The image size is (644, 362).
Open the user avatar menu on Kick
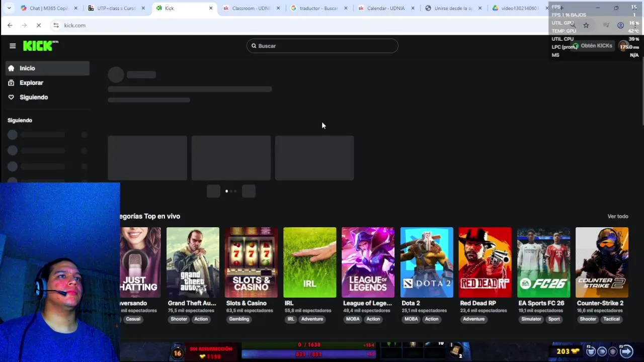pyautogui.click(x=624, y=46)
